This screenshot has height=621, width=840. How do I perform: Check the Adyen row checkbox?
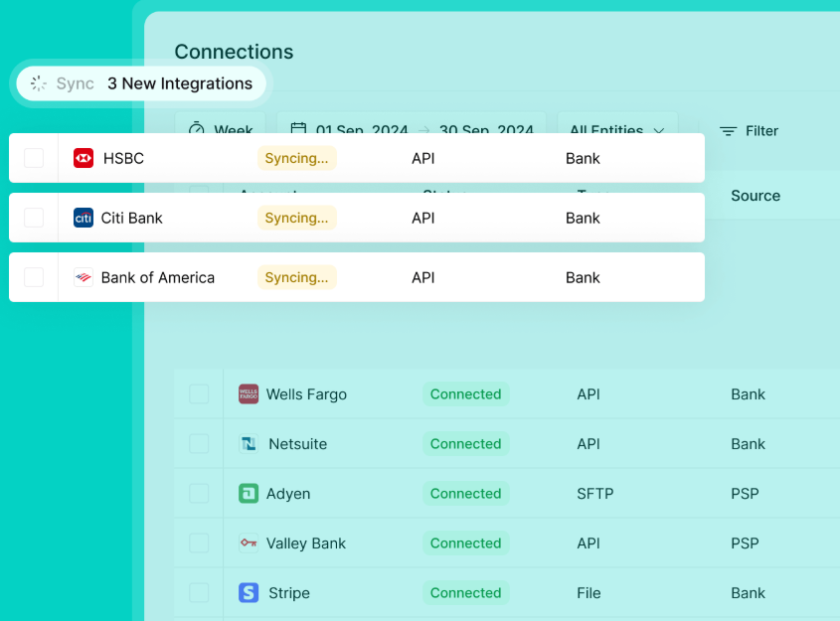coord(199,494)
